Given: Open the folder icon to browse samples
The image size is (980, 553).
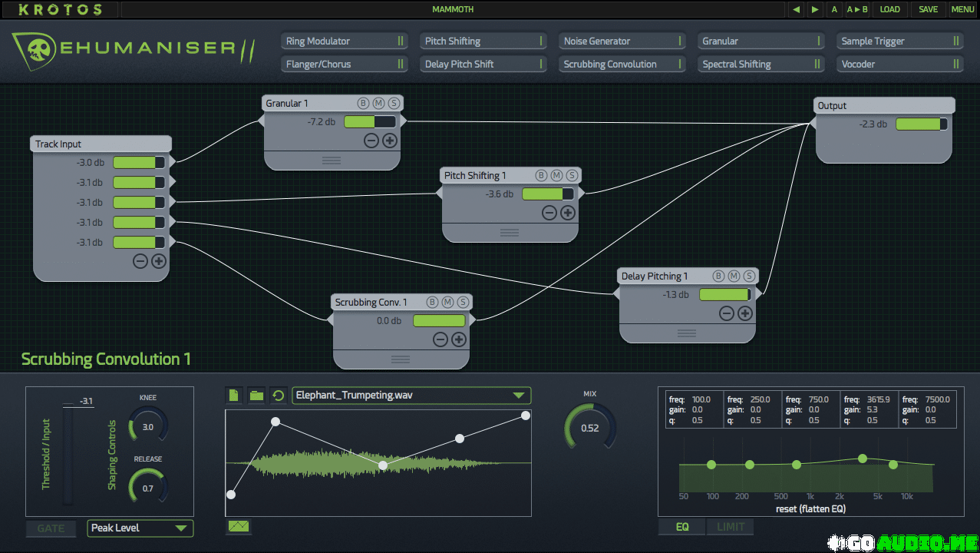Looking at the screenshot, I should [256, 396].
